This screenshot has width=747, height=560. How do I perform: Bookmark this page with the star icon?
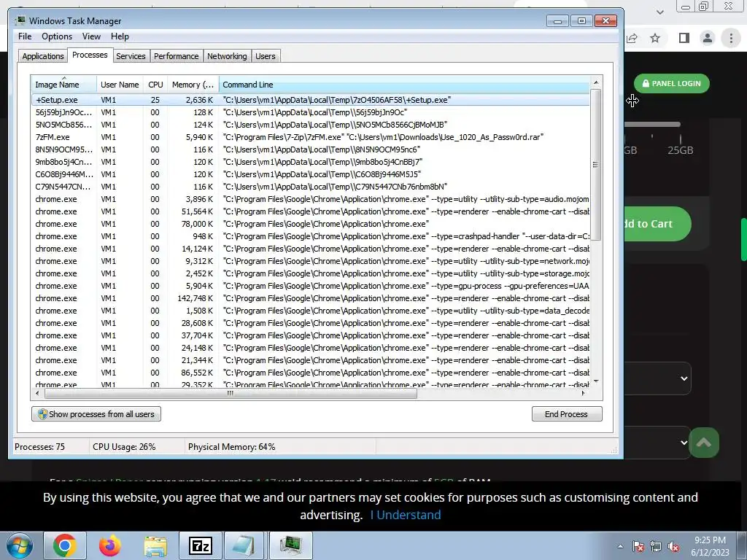pyautogui.click(x=655, y=38)
